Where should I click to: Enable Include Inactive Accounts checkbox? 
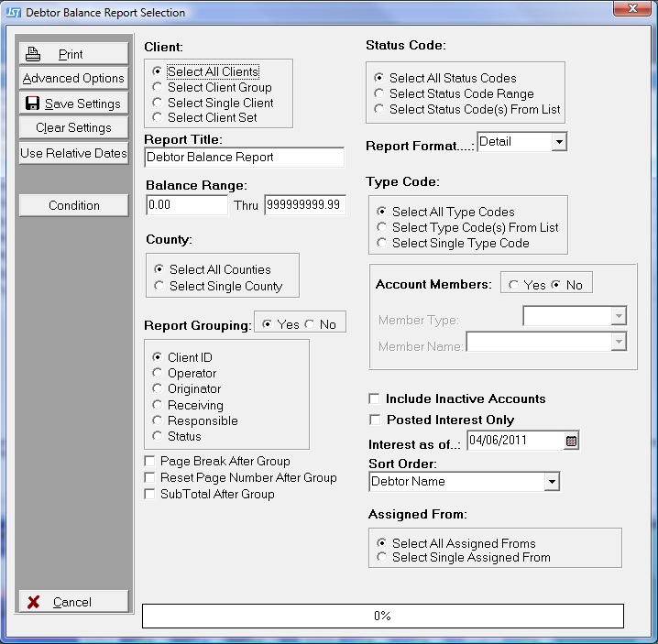(x=374, y=399)
